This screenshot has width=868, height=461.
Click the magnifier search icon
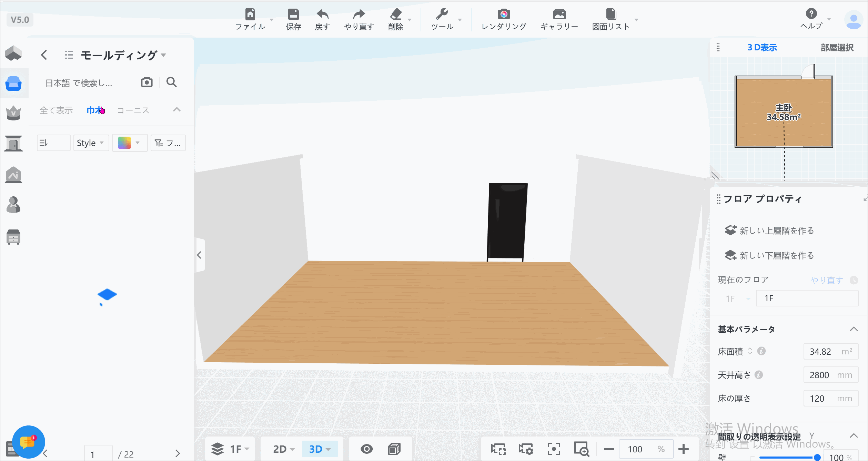[171, 82]
